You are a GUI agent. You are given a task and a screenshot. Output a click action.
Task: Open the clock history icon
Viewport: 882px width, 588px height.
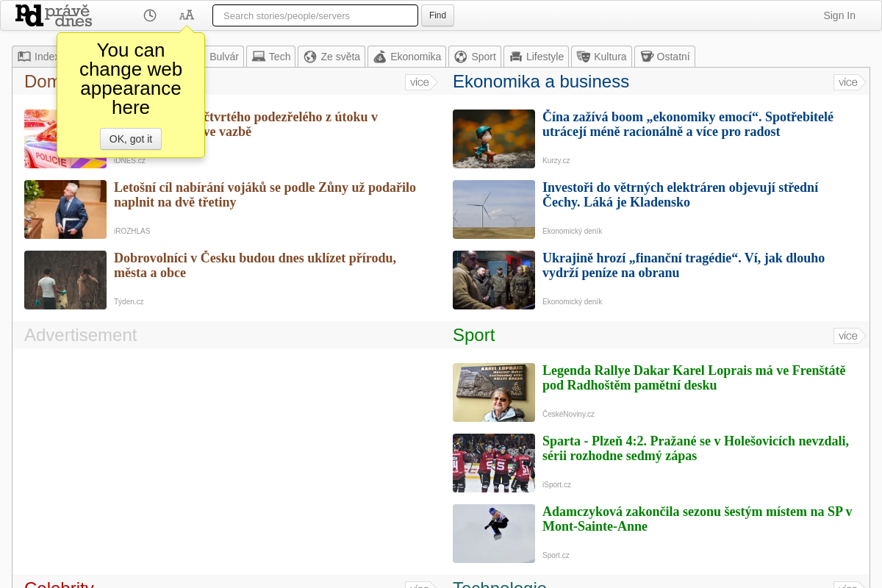click(150, 15)
